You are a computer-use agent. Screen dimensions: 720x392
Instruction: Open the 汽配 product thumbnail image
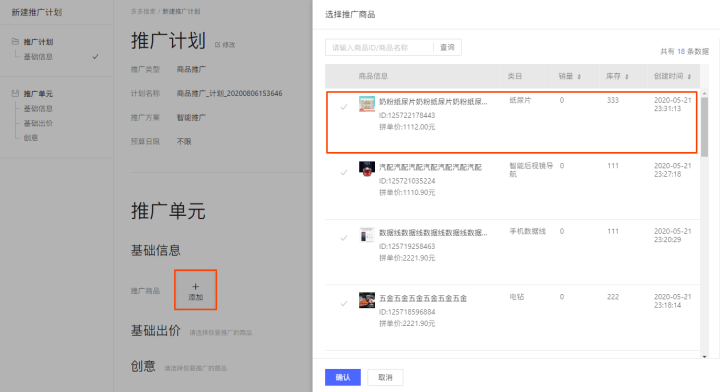367,169
